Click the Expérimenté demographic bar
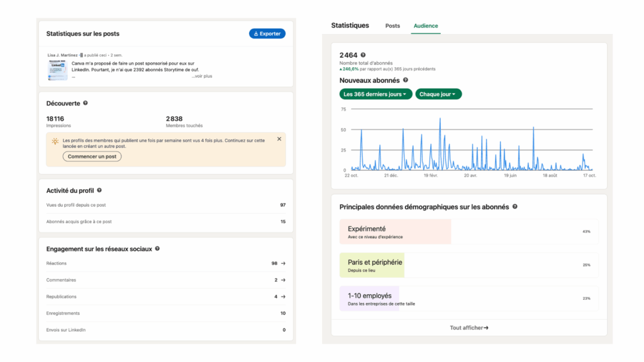The image size is (644, 362). click(395, 232)
